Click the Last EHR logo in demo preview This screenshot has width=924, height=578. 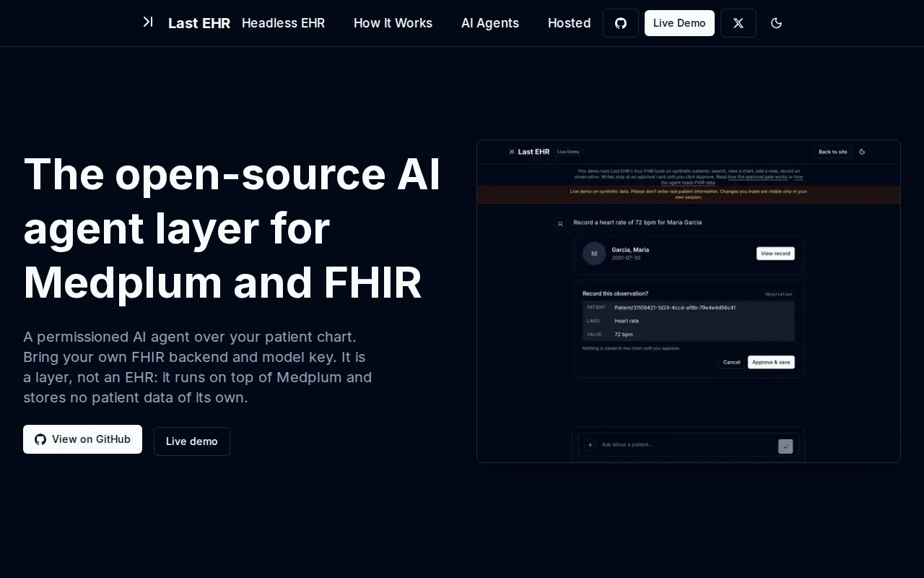pyautogui.click(x=529, y=152)
